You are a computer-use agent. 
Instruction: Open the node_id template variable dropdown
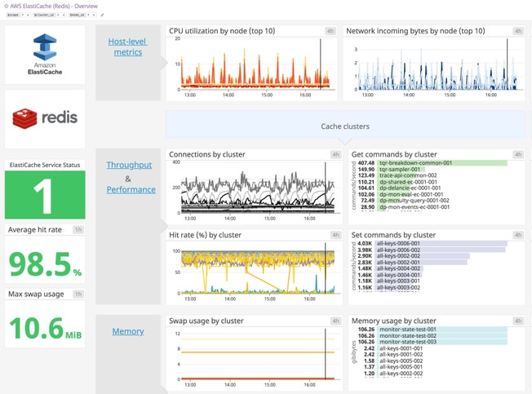pos(82,15)
